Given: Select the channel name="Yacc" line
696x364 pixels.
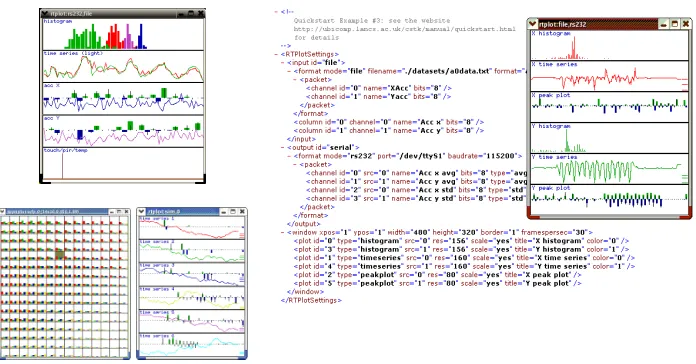Looking at the screenshot, I should [x=378, y=96].
